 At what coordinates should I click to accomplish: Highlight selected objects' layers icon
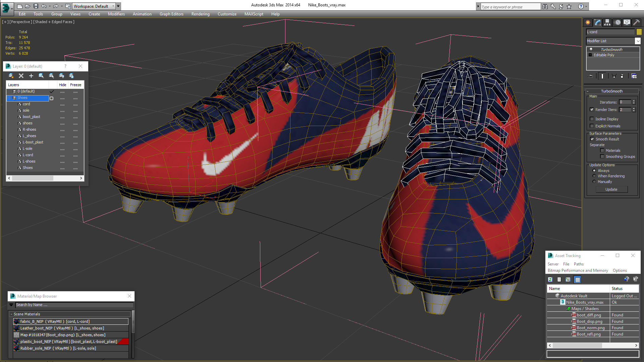(x=51, y=76)
